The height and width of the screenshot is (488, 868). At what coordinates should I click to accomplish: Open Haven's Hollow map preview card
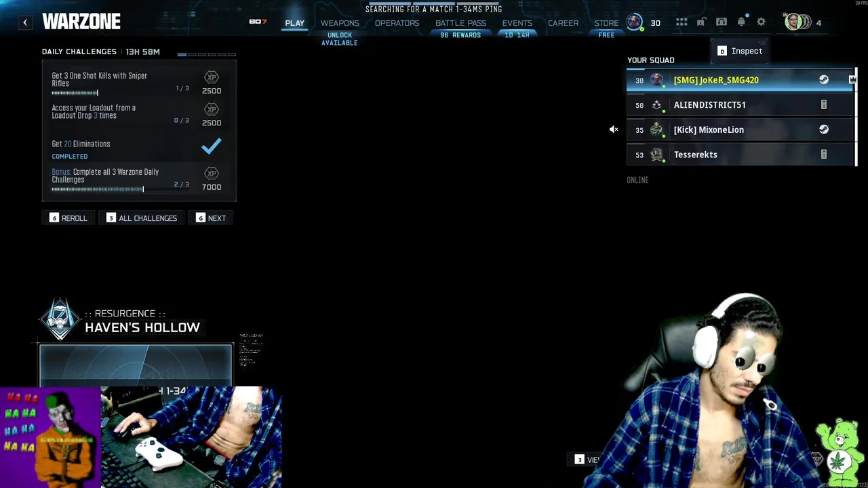[x=136, y=365]
